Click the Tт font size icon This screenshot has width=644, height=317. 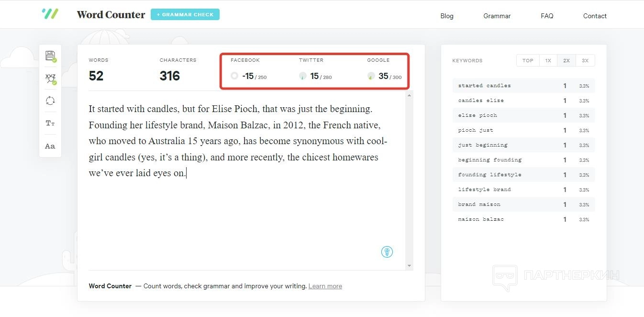50,123
